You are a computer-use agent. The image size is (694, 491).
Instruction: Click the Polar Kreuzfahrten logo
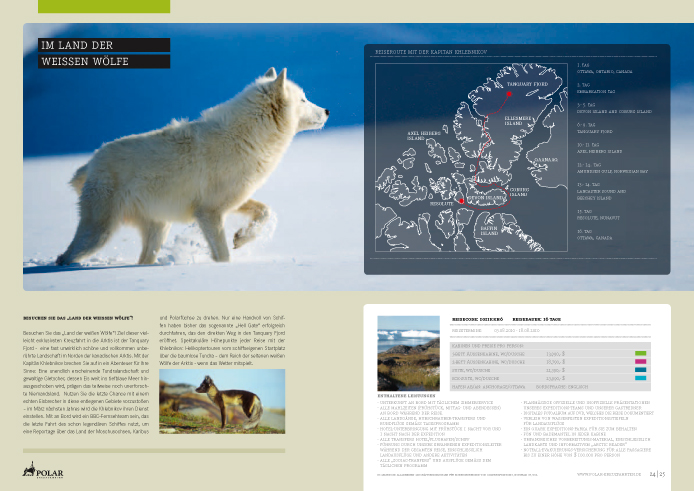pos(44,471)
